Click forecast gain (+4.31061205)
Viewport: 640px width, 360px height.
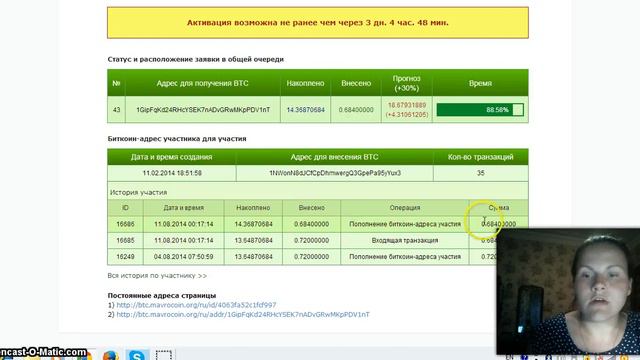click(407, 115)
